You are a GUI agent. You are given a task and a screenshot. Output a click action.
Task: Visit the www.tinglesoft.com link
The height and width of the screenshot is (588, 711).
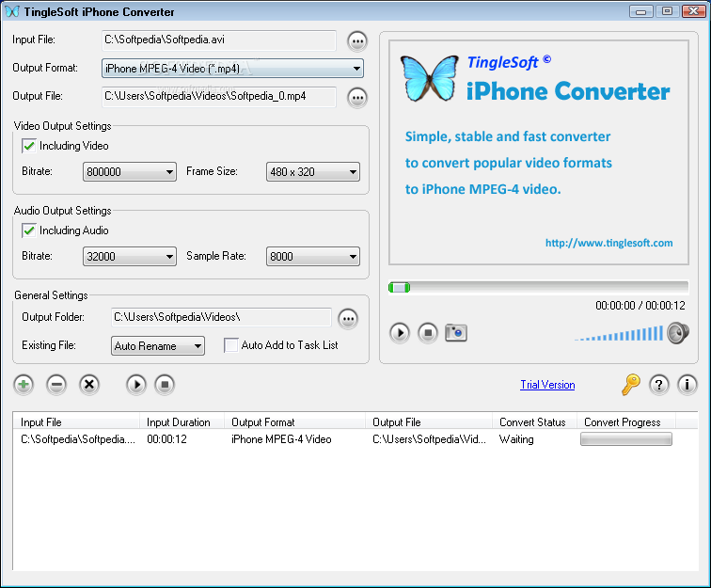(609, 243)
